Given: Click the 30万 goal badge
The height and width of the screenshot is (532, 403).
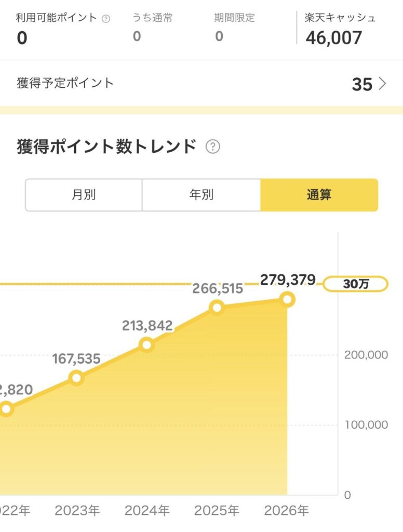Looking at the screenshot, I should point(355,284).
